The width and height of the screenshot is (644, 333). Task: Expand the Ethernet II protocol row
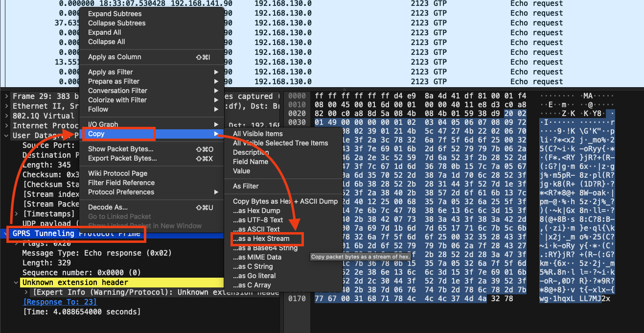[x=6, y=106]
